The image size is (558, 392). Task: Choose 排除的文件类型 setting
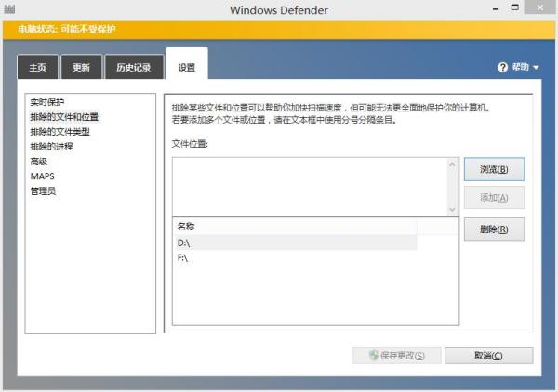pyautogui.click(x=60, y=132)
